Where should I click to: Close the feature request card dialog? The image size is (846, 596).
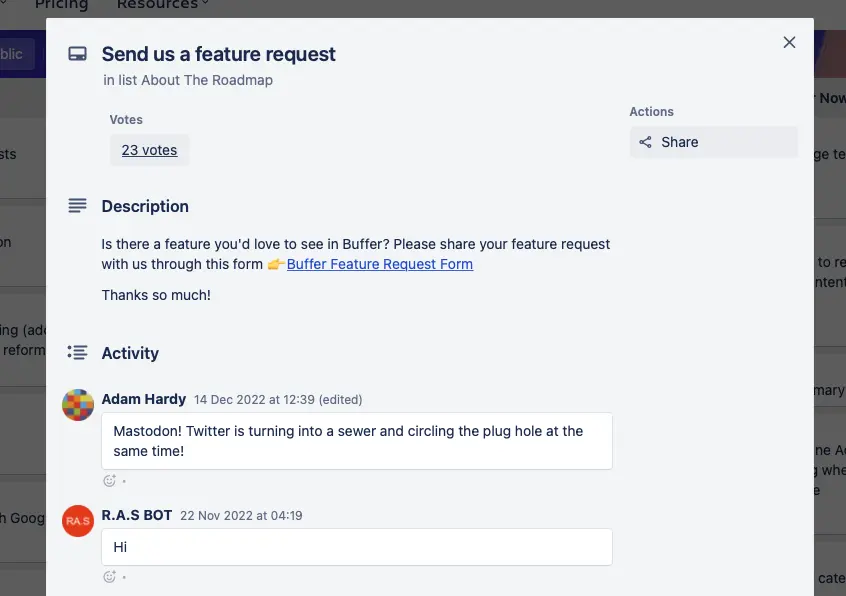pyautogui.click(x=789, y=42)
